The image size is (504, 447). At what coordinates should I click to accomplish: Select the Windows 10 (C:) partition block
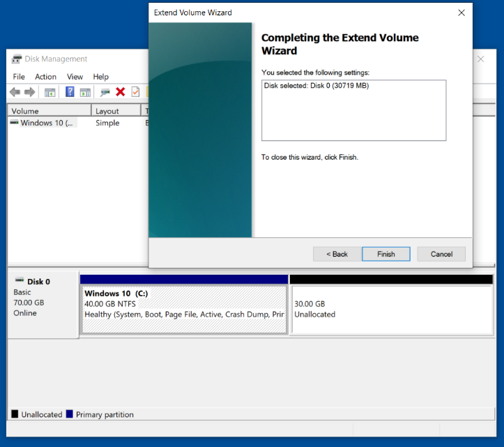pos(184,310)
